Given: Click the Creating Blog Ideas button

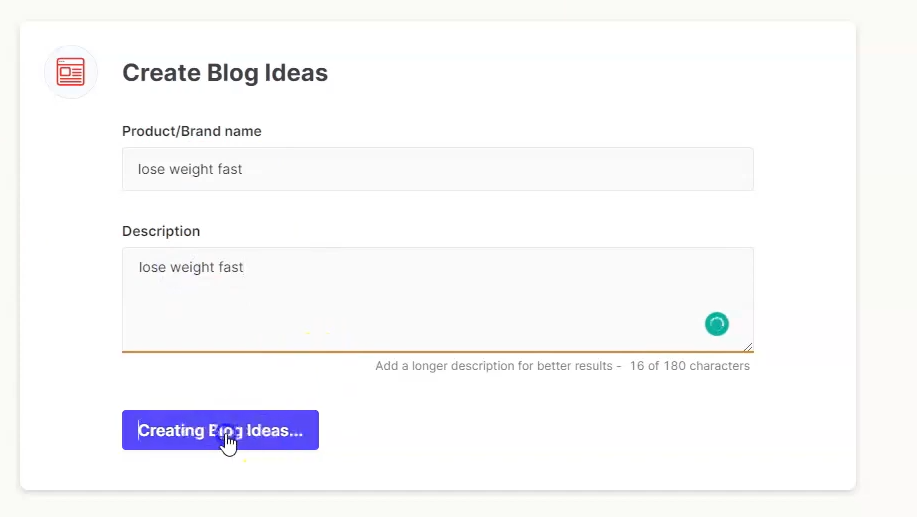Looking at the screenshot, I should tap(220, 430).
